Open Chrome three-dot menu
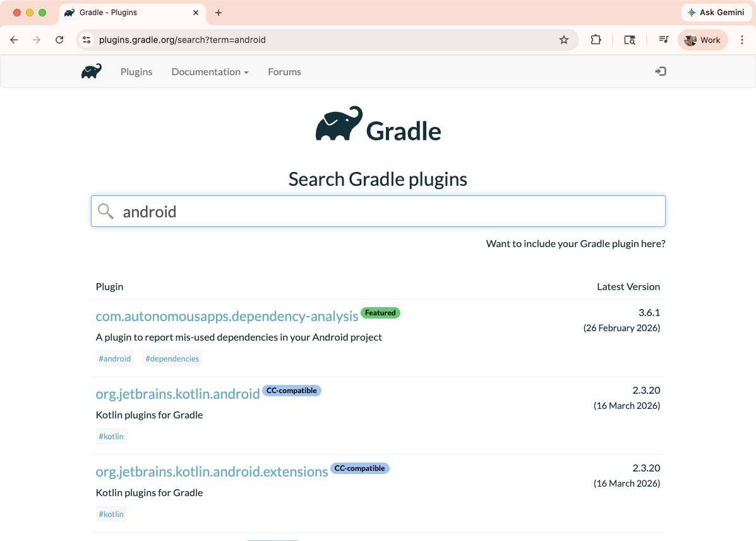The width and height of the screenshot is (756, 541). pyautogui.click(x=742, y=40)
